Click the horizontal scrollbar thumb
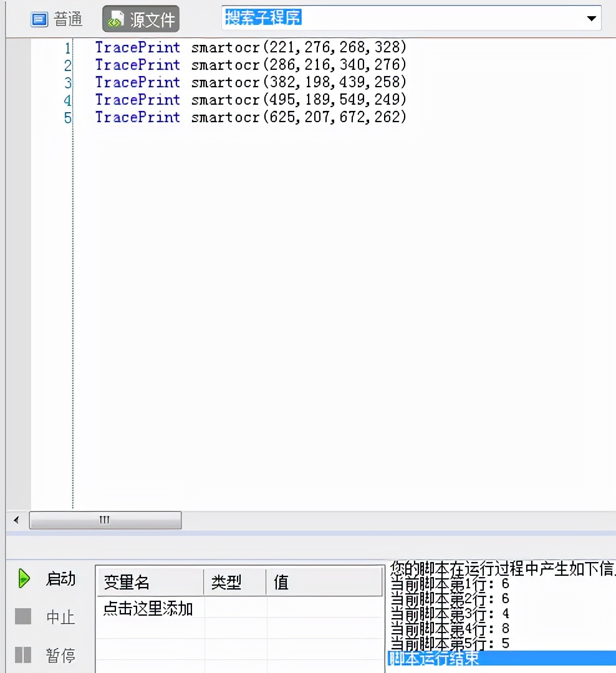 (105, 520)
